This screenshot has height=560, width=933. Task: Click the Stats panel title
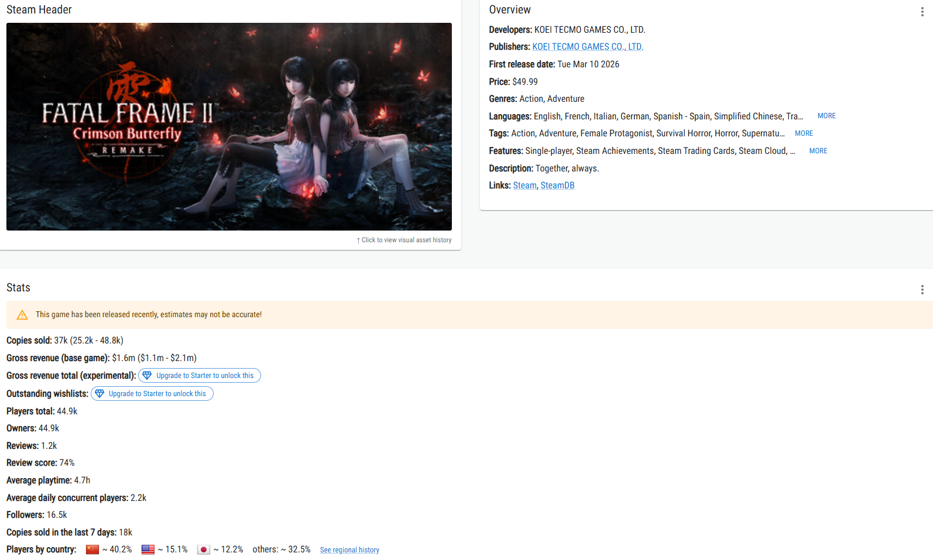point(18,288)
